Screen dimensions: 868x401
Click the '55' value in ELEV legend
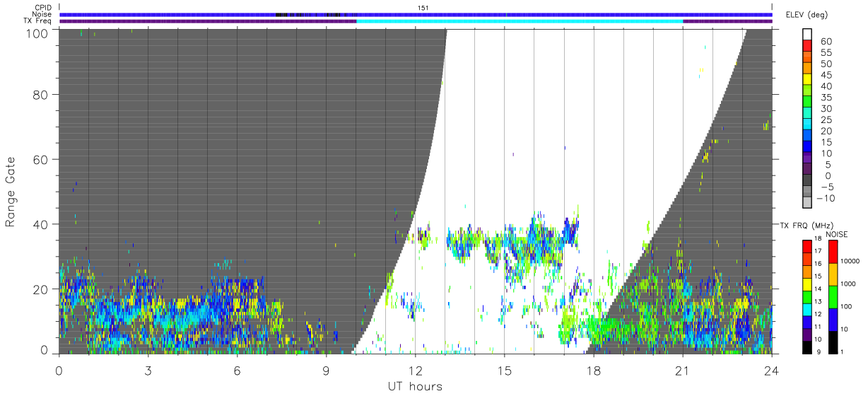coord(826,53)
